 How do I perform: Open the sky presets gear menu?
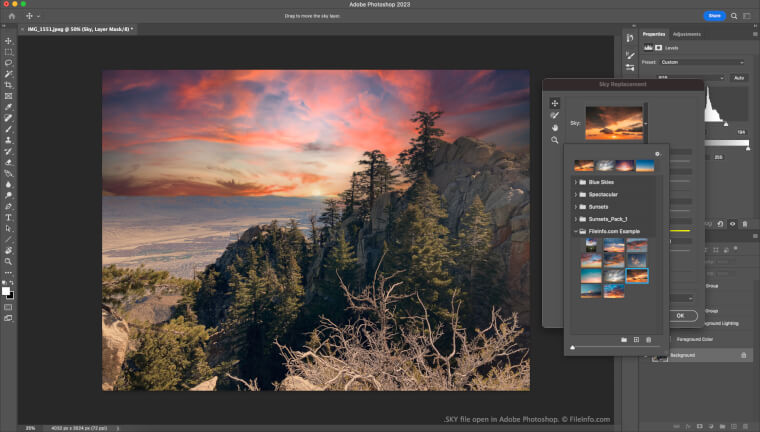pos(657,154)
